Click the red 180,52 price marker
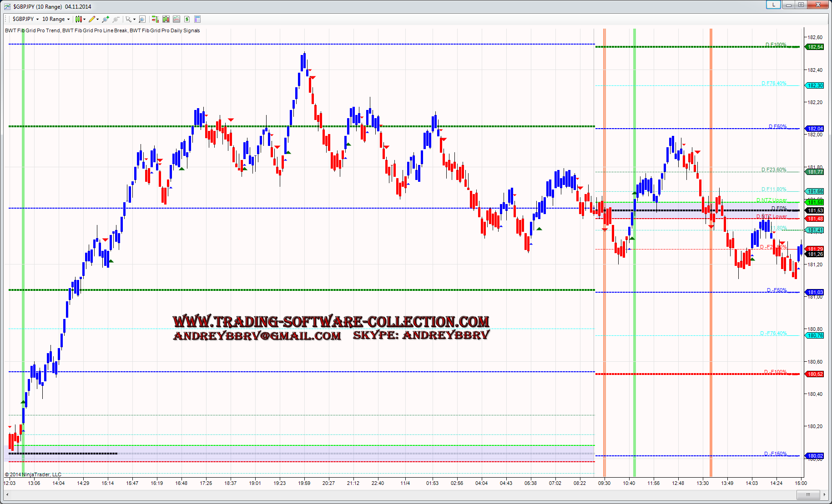The height and width of the screenshot is (504, 832). tap(815, 374)
